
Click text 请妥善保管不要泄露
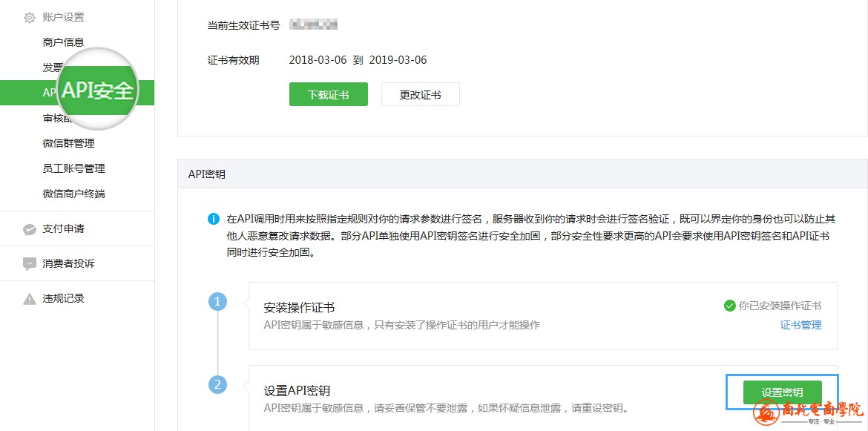421,409
